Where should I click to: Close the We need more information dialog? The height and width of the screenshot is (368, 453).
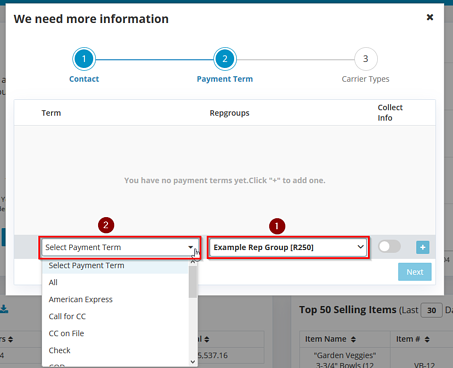[x=430, y=17]
